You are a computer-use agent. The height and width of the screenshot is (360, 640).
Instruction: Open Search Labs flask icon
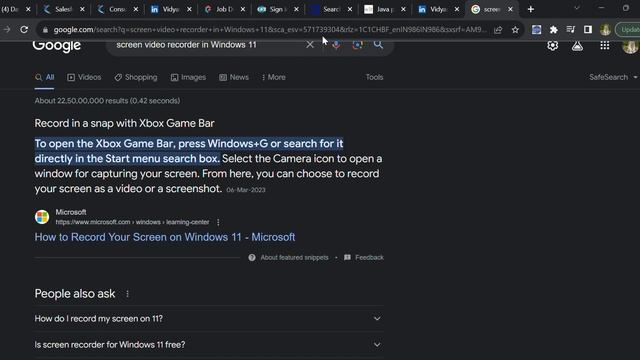(x=577, y=45)
